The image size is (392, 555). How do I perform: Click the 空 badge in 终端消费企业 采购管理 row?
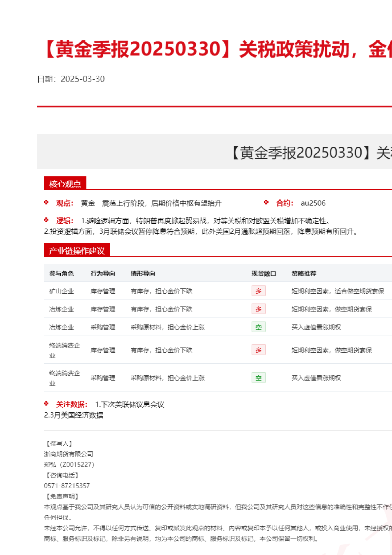[x=258, y=378]
